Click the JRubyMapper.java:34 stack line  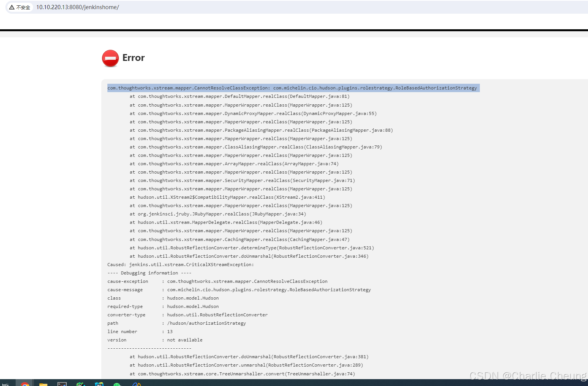218,214
